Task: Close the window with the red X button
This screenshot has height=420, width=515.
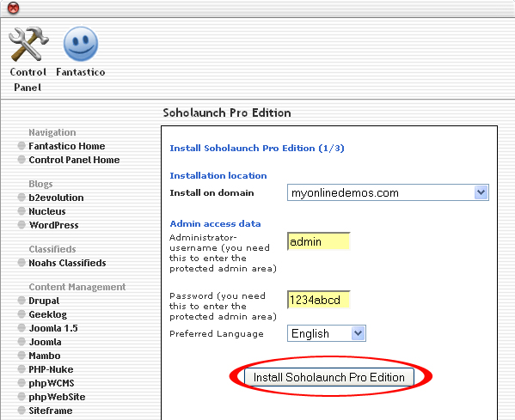Action: click(13, 8)
